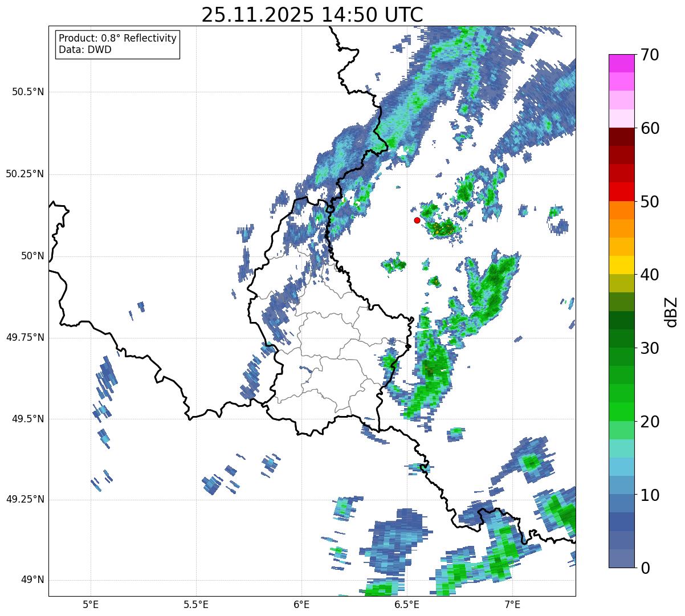Click the title "25.11.2025 14:50 UTC"
Image resolution: width=685 pixels, height=616 pixels.
[x=312, y=15]
